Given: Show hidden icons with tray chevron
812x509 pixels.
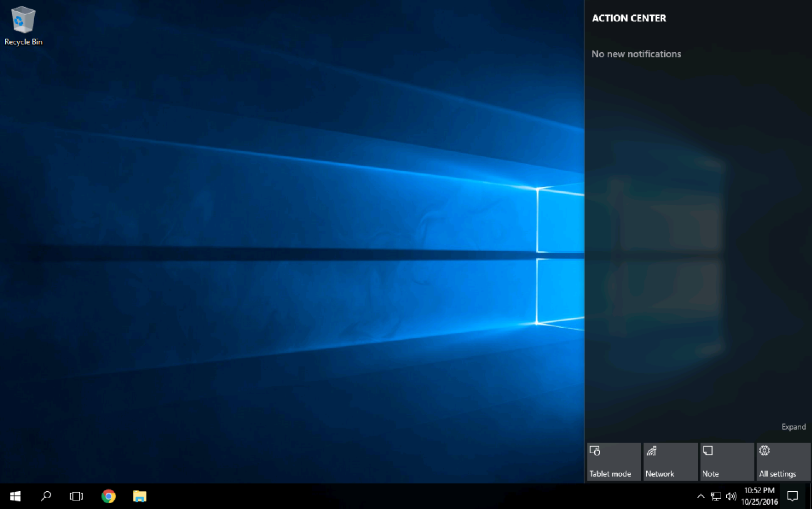Looking at the screenshot, I should click(x=701, y=496).
